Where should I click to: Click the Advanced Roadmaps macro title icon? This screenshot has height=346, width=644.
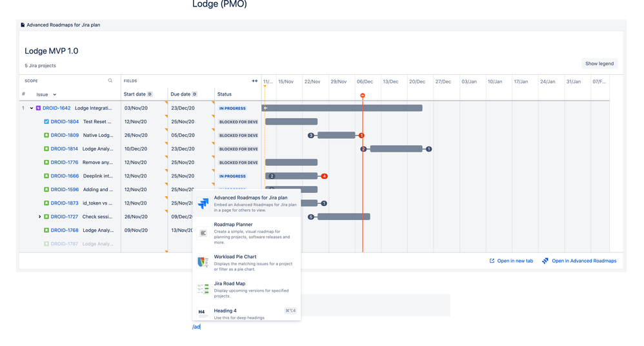coord(23,25)
